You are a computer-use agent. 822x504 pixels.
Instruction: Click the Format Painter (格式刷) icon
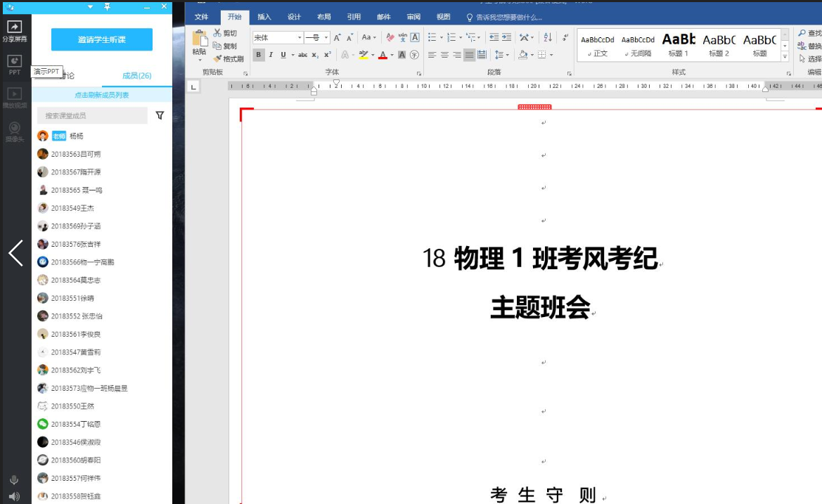click(218, 59)
